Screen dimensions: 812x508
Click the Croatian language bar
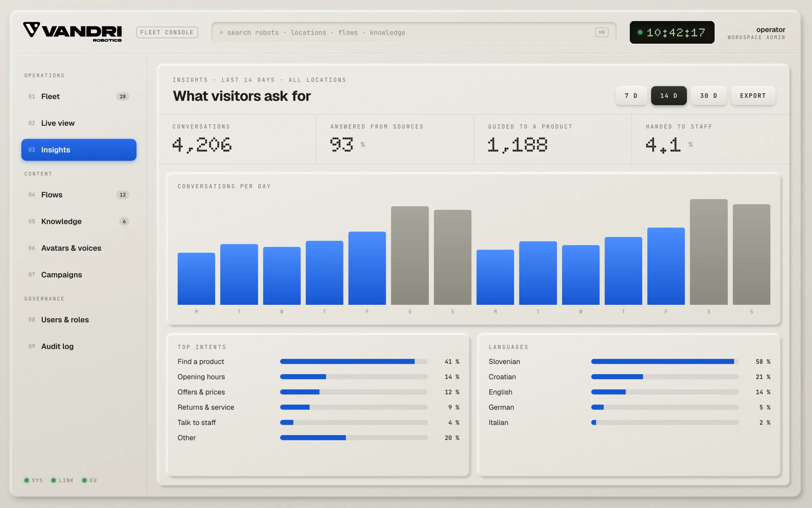pos(664,377)
